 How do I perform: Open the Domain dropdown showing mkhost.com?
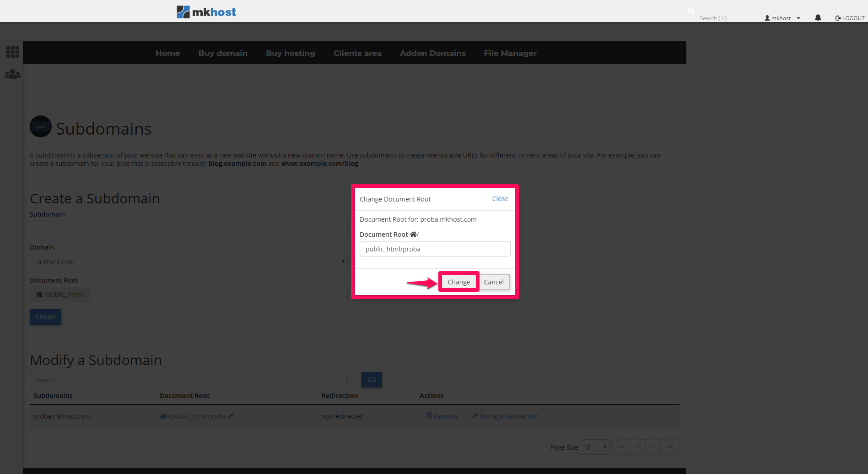[188, 262]
